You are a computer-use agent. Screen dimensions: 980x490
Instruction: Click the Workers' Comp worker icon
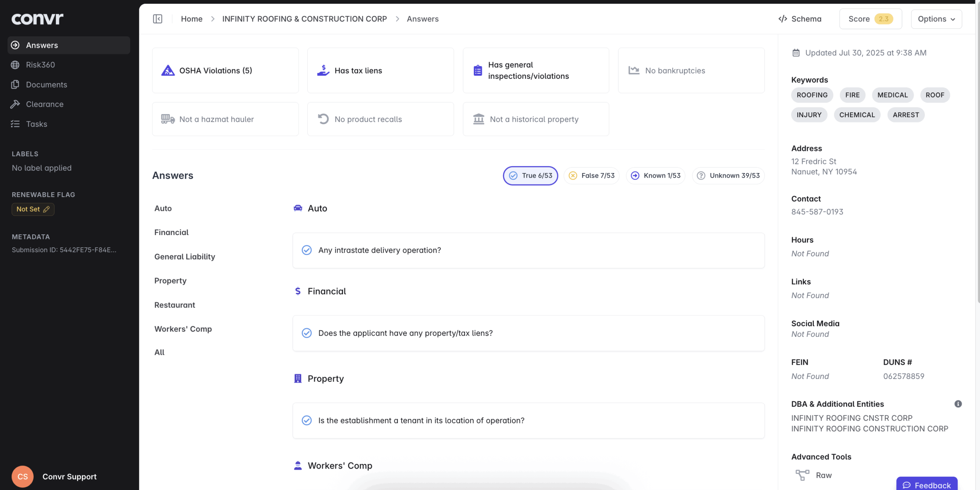(x=298, y=465)
